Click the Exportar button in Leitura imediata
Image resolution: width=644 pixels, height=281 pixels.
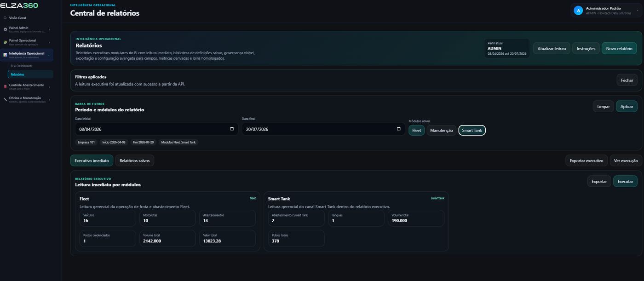(x=599, y=181)
